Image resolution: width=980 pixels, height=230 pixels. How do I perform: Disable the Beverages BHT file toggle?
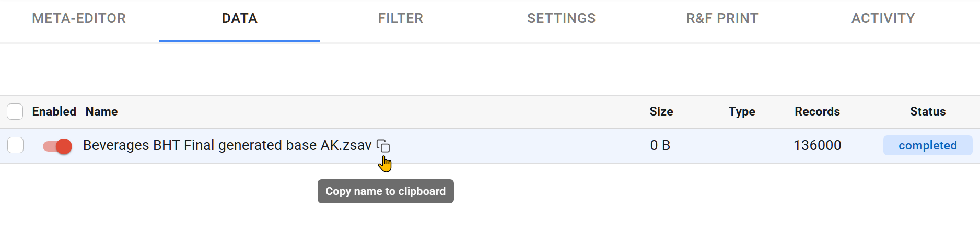pyautogui.click(x=57, y=146)
